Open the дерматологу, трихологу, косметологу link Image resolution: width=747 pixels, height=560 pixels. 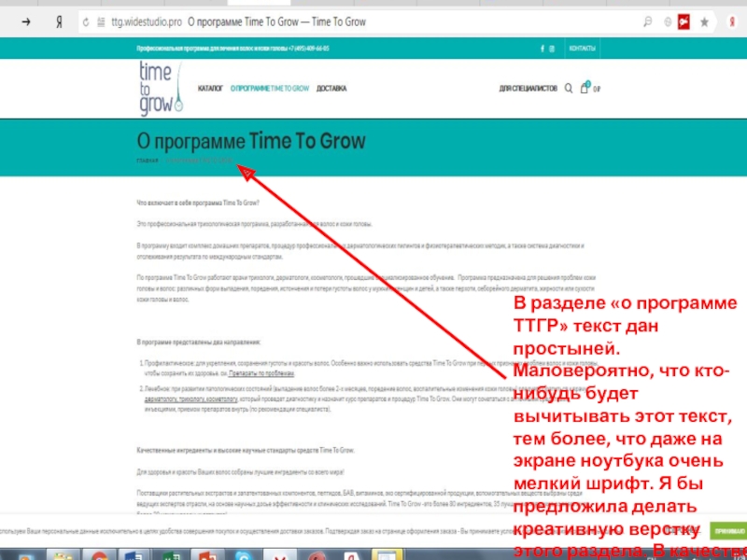click(190, 399)
